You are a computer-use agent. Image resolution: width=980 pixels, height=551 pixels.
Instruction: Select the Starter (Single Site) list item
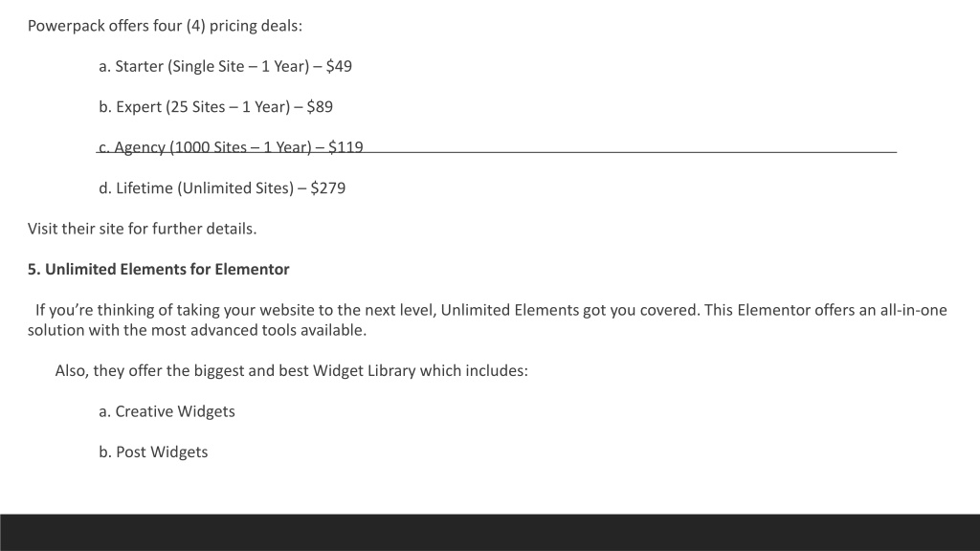click(225, 67)
